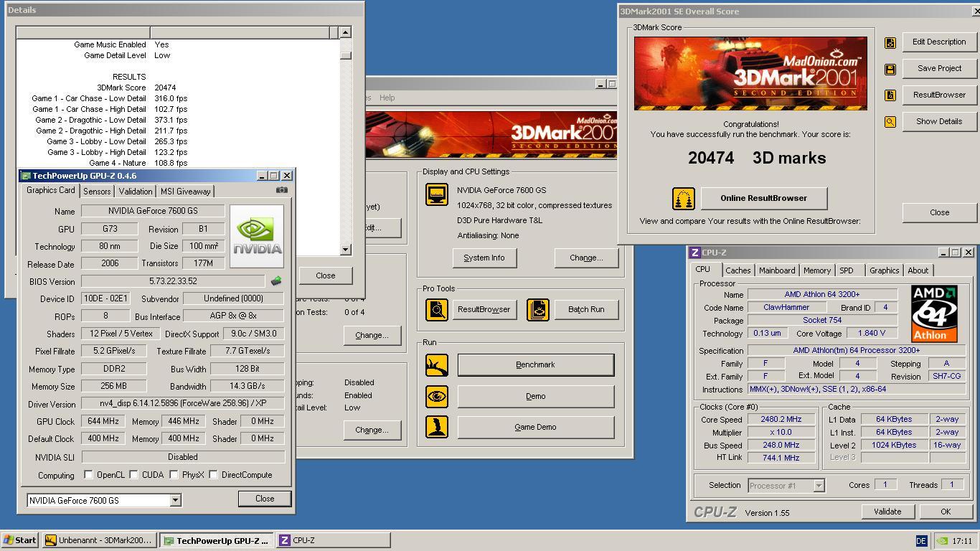The width and height of the screenshot is (980, 551).
Task: Click the NVIDIA tray icon in system tray
Action: pyautogui.click(x=943, y=541)
